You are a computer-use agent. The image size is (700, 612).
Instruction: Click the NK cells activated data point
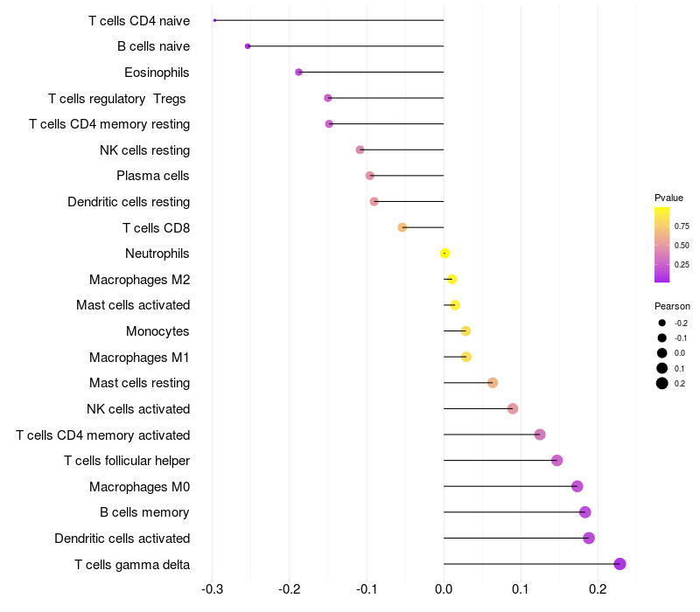[513, 408]
